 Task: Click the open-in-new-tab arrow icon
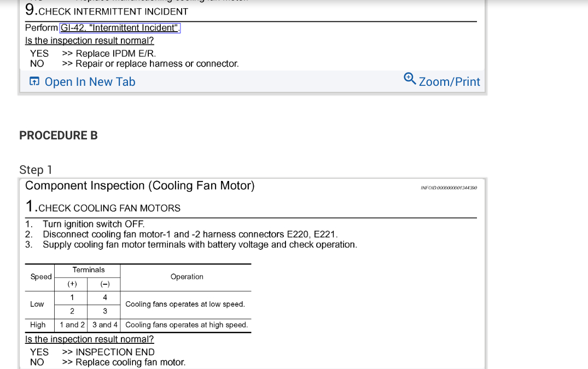(34, 81)
